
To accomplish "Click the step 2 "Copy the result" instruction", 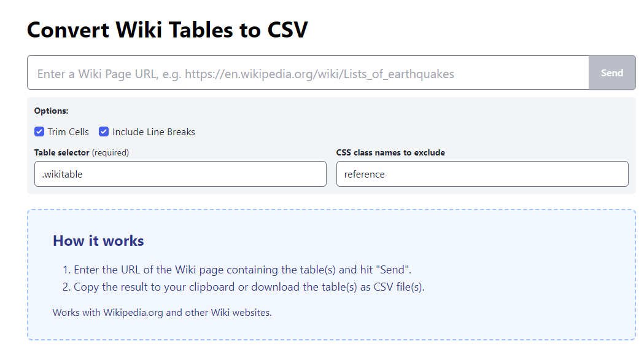I will [249, 287].
